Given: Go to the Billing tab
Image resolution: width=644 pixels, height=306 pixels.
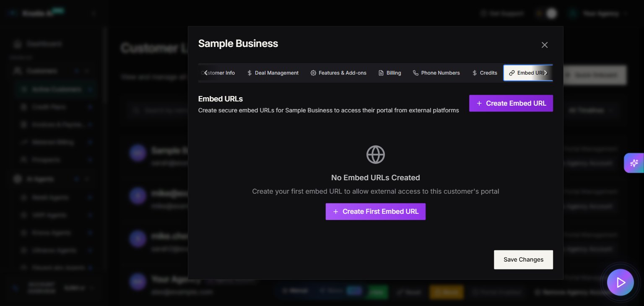Looking at the screenshot, I should (390, 73).
